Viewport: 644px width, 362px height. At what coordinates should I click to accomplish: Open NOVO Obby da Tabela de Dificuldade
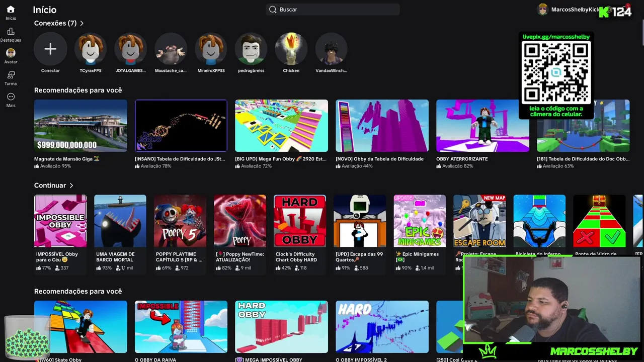382,126
